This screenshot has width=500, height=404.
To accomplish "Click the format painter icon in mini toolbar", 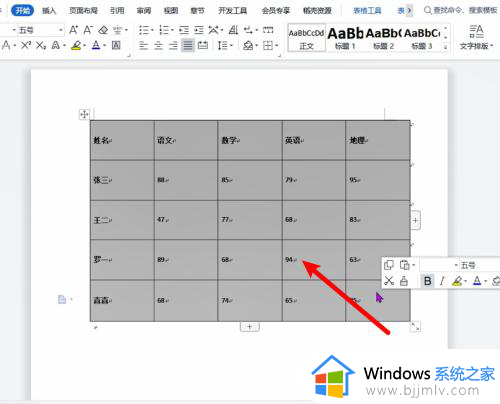I will tap(404, 281).
